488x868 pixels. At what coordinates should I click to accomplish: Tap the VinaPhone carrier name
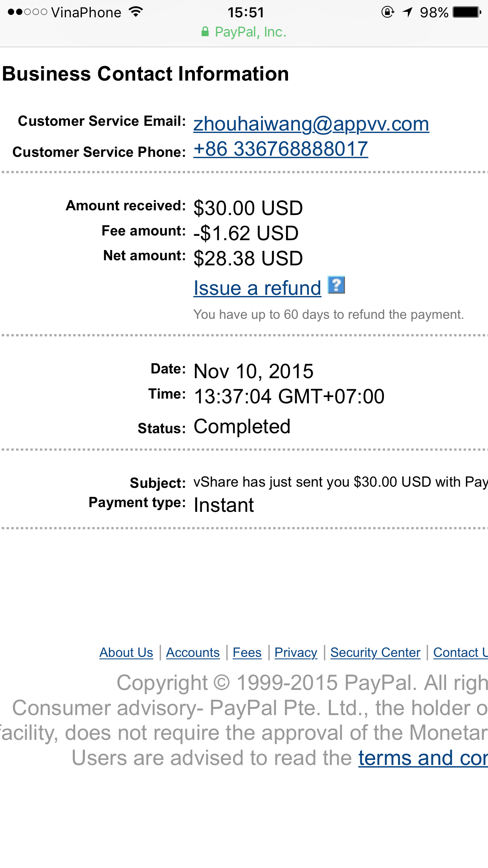[x=86, y=13]
